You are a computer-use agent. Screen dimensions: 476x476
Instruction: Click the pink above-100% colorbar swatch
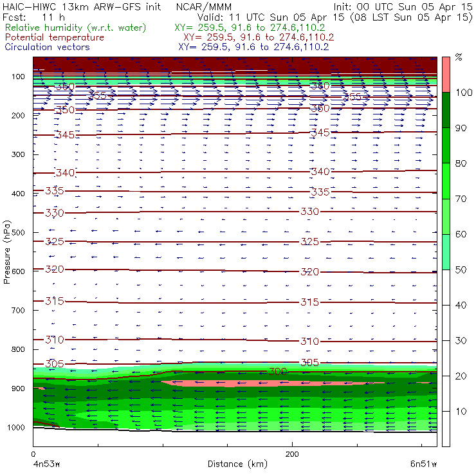446,75
